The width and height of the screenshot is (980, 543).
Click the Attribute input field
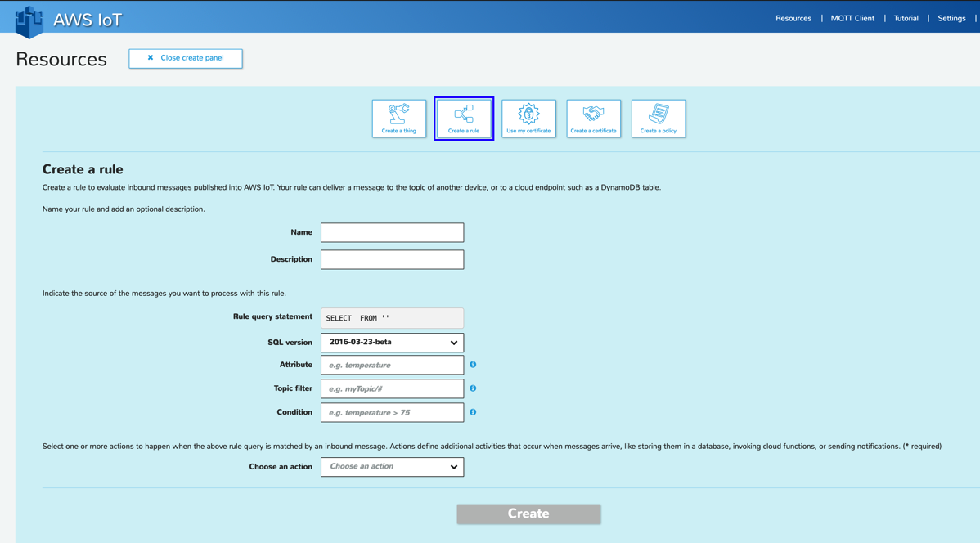[x=393, y=365]
